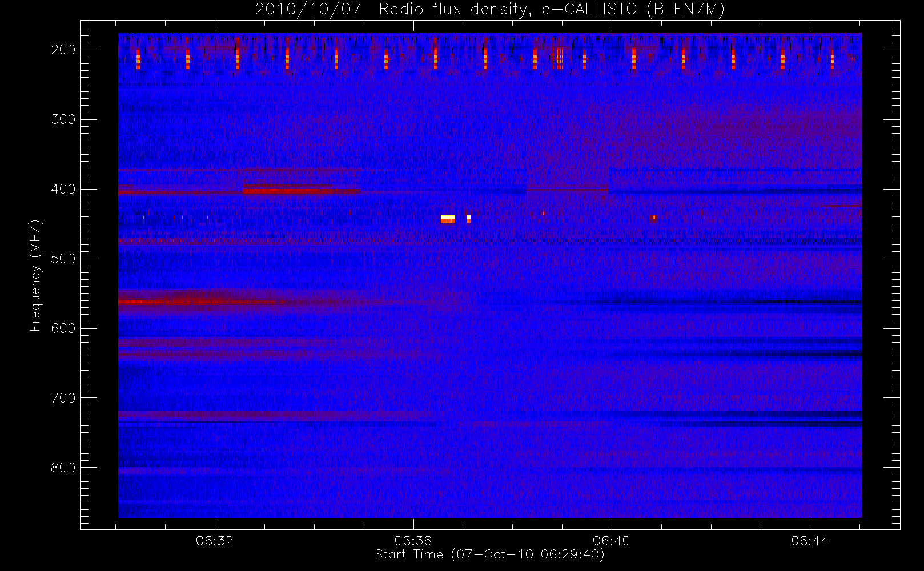Click the 800 frequency tick label

tap(63, 468)
